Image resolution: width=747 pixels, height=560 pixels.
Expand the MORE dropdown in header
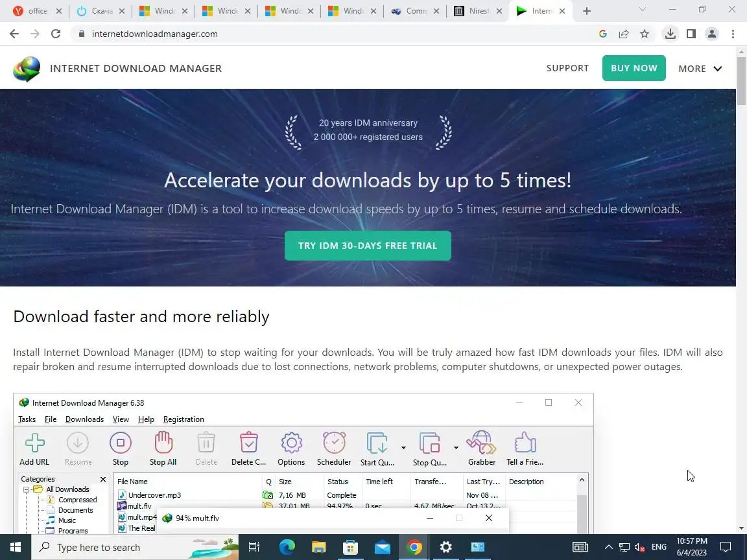pos(700,69)
